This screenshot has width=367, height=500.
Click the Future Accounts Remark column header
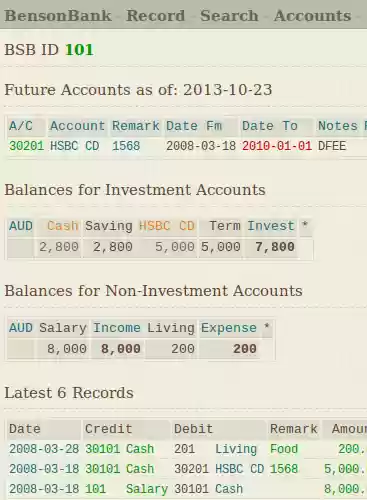[x=136, y=126]
